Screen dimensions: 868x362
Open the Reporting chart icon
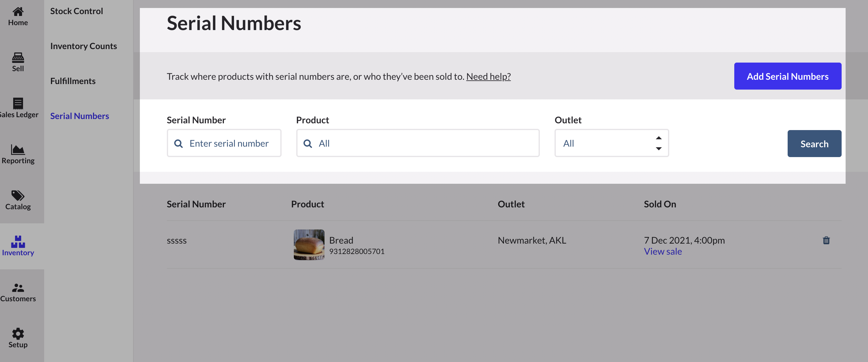pos(18,149)
